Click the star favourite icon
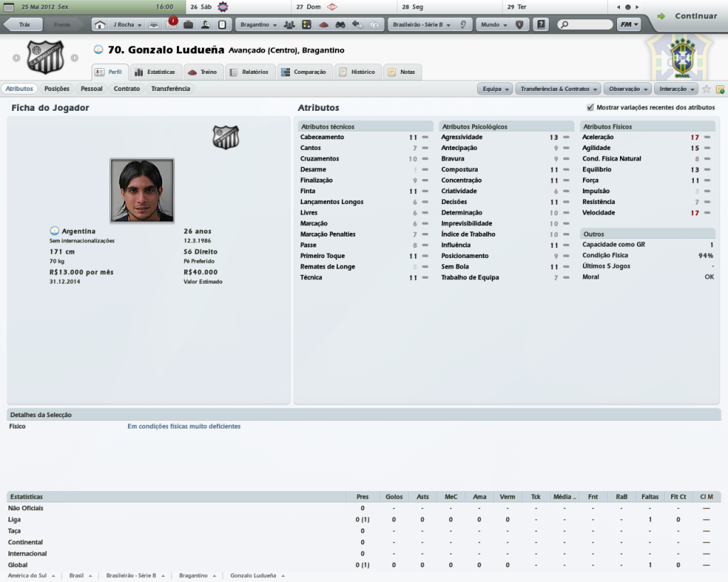 pos(706,89)
